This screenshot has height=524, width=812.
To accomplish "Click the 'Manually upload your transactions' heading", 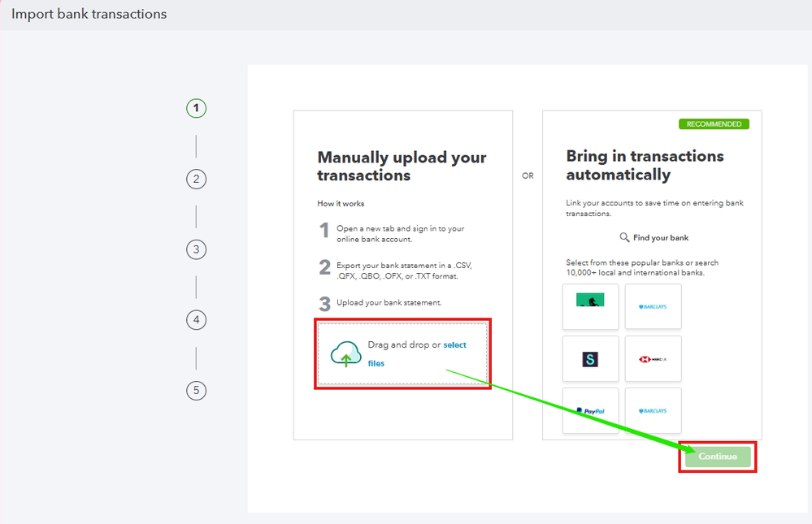I will (402, 167).
